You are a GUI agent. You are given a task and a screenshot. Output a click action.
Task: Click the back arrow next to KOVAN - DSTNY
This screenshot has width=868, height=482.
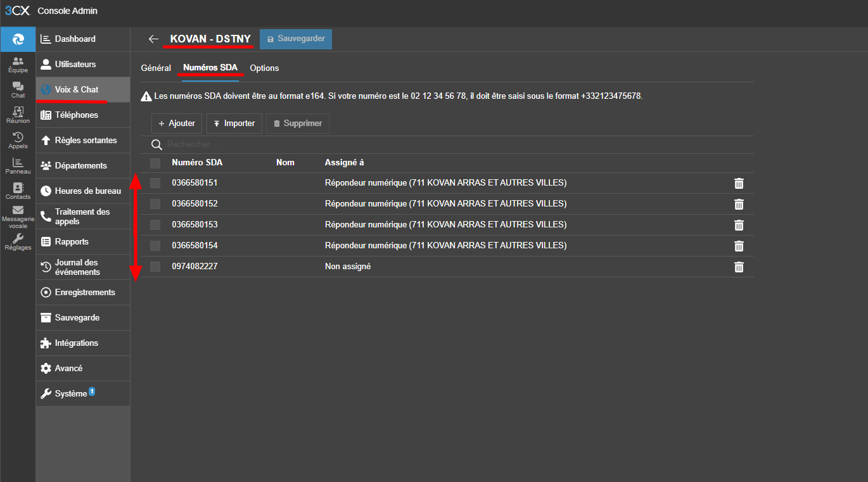pos(153,39)
